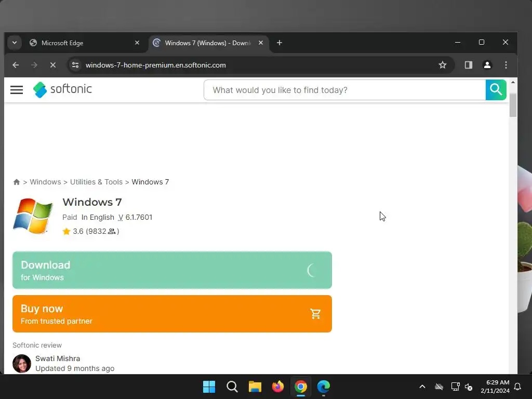Open Utilities & Tools breadcrumb link

click(96, 182)
